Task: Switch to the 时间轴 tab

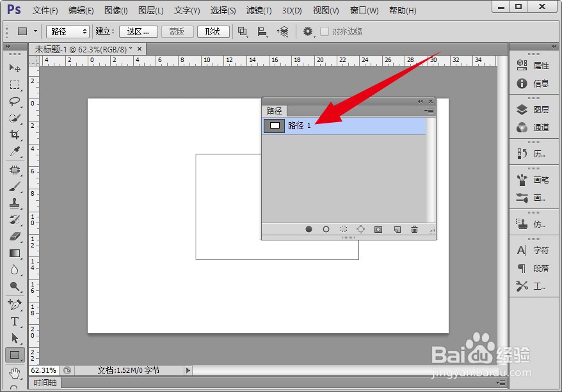Action: (45, 382)
